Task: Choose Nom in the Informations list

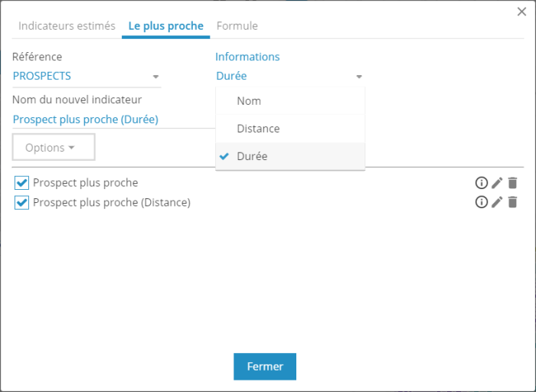Action: pos(249,101)
